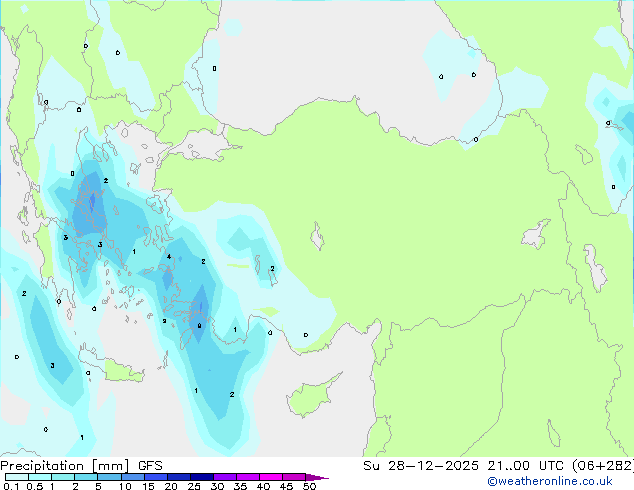The height and width of the screenshot is (490, 634).
Task: Pick the 20–25 mm legend swatch
Action: pos(178,477)
